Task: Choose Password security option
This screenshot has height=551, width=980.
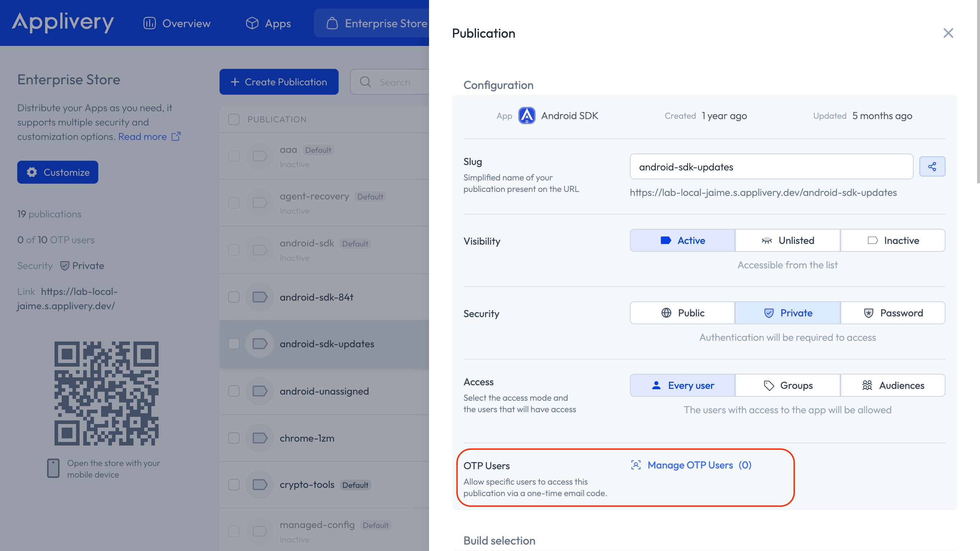Action: click(892, 313)
